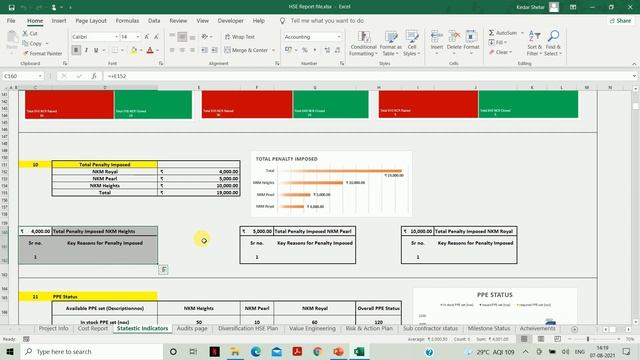
Task: Apply the Fill Color bucket
Action: click(x=133, y=50)
